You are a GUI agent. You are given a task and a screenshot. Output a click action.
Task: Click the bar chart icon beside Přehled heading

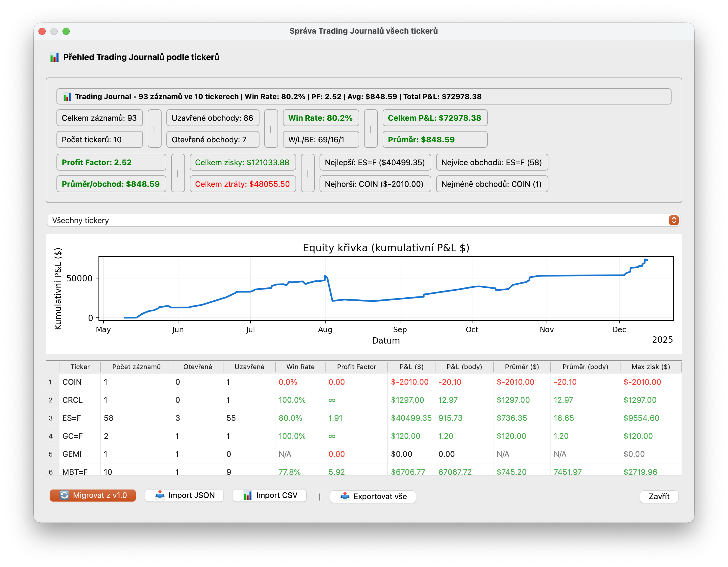(54, 57)
